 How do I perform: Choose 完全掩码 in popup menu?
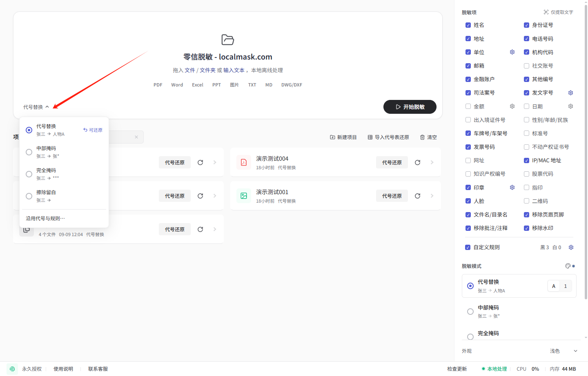click(64, 174)
